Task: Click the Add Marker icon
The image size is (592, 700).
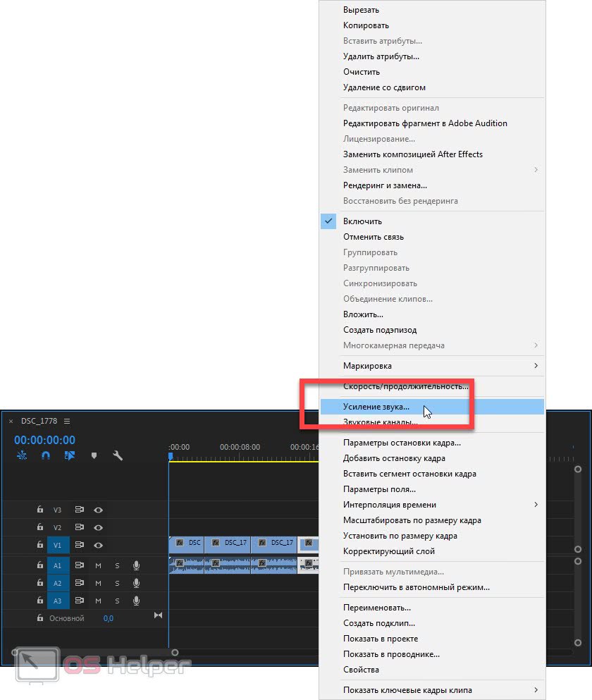Action: tap(94, 455)
